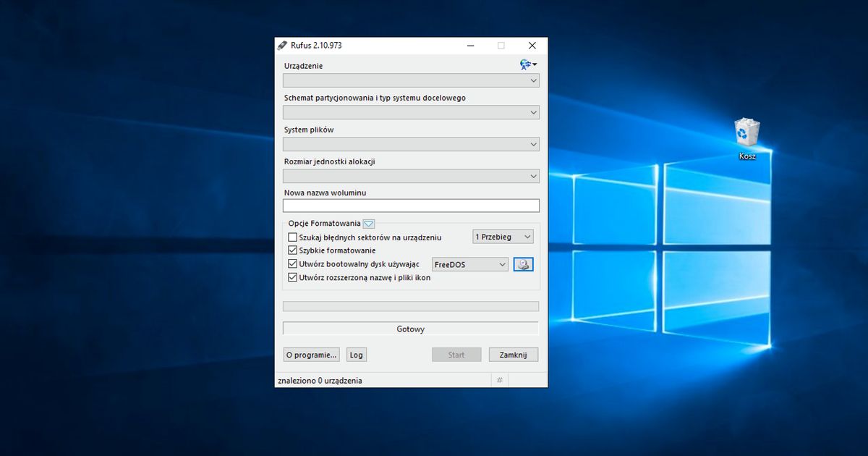Click the Start button
The height and width of the screenshot is (456, 868).
click(456, 355)
